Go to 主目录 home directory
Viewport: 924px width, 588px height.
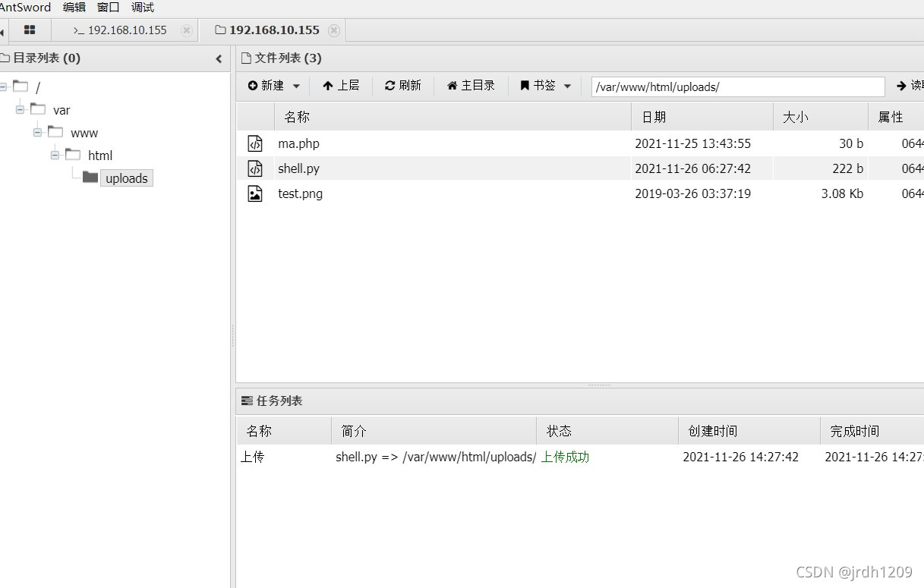471,86
